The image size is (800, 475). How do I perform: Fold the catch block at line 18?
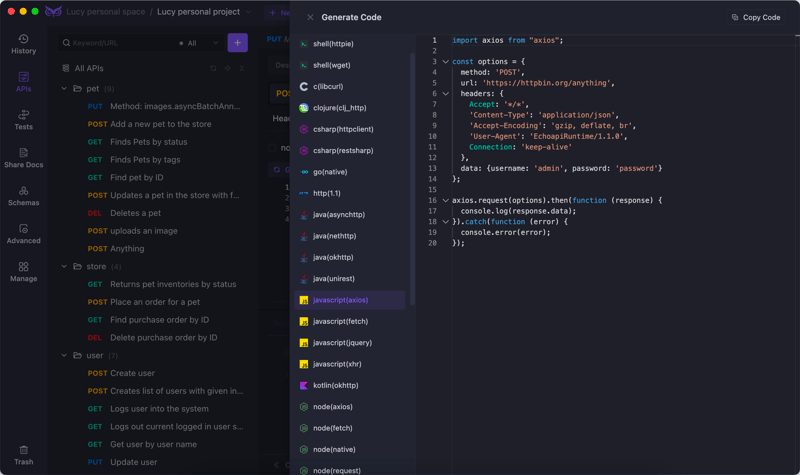pos(445,222)
